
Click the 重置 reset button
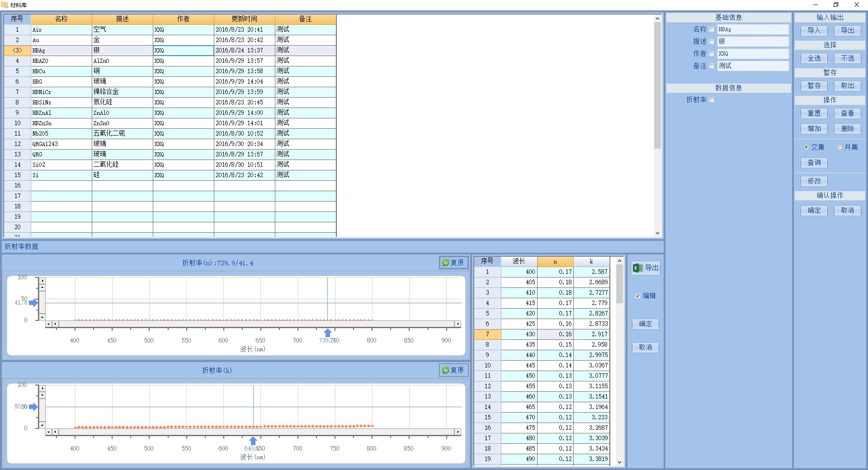click(x=814, y=113)
